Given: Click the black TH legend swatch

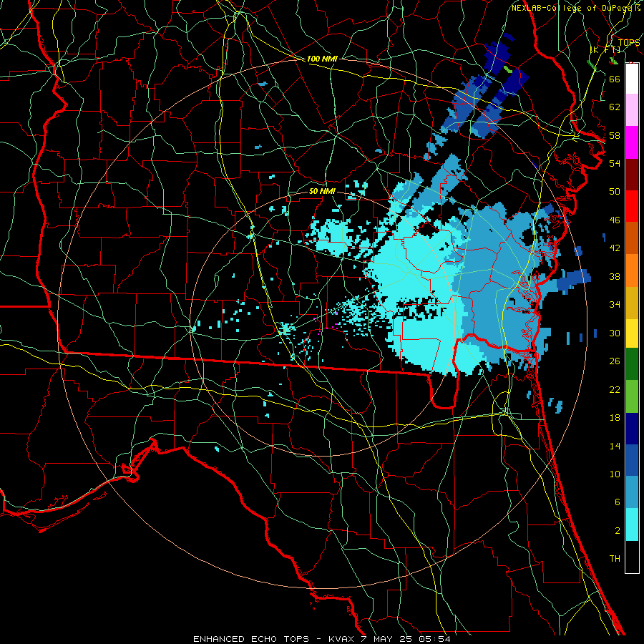Looking at the screenshot, I should coord(632,557).
